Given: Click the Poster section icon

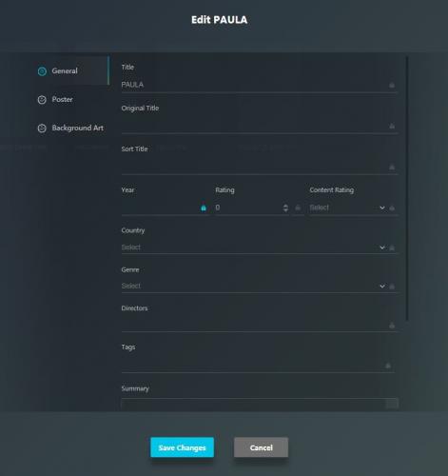Looking at the screenshot, I should pos(42,100).
